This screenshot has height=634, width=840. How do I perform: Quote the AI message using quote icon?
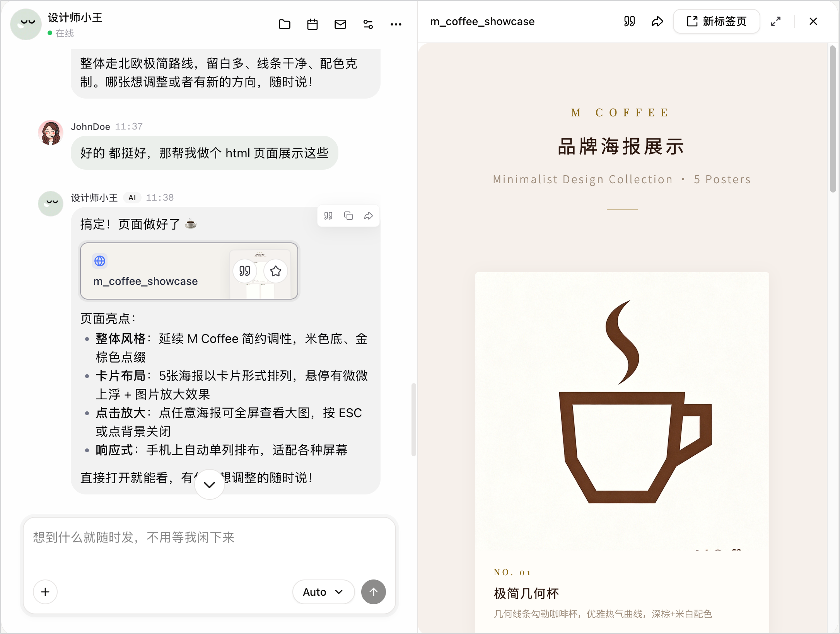tap(328, 216)
